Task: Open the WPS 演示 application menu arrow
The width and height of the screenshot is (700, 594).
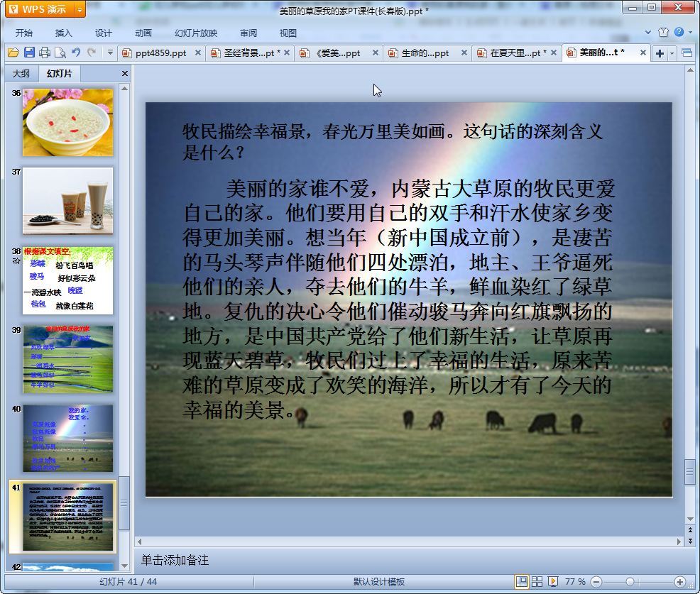Action: pos(80,9)
